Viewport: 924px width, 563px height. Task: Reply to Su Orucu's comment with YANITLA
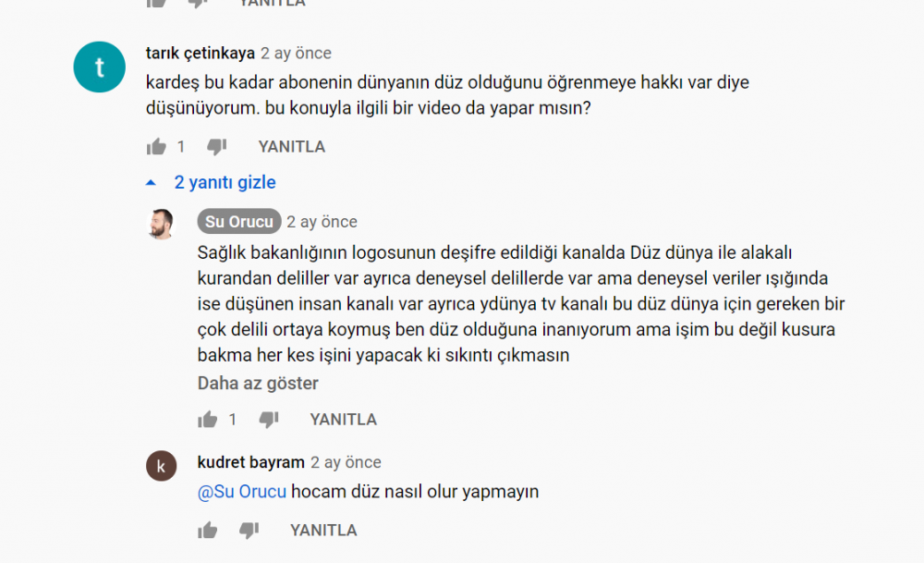[344, 420]
